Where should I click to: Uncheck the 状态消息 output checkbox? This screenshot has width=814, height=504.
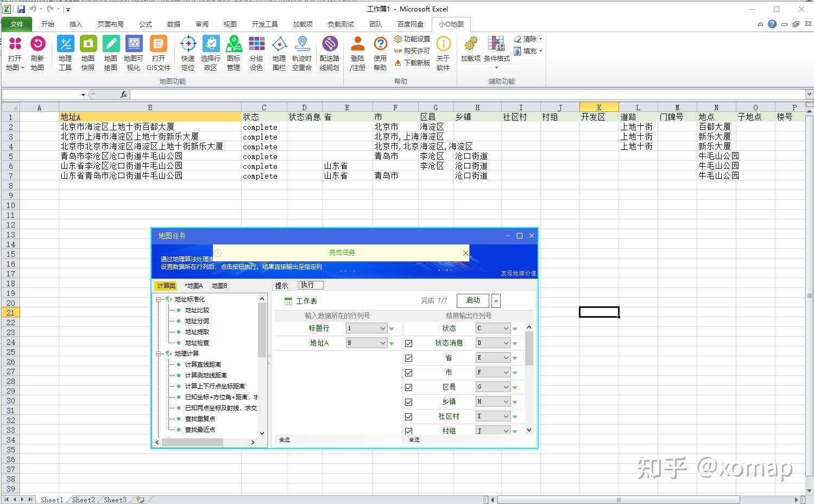point(409,343)
